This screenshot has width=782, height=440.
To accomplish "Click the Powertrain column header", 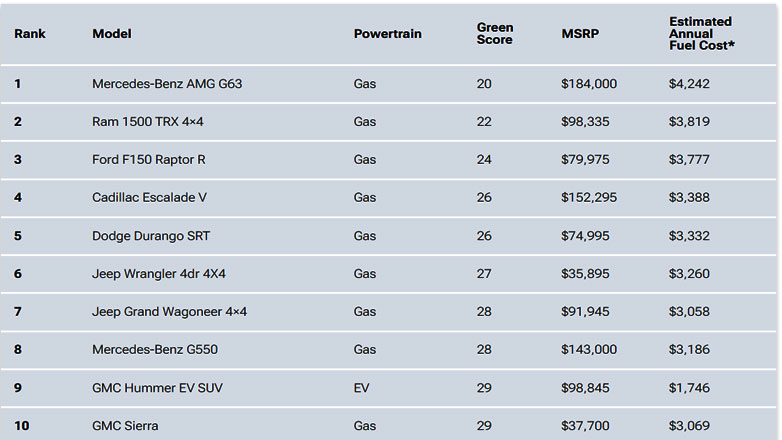I will pos(388,33).
